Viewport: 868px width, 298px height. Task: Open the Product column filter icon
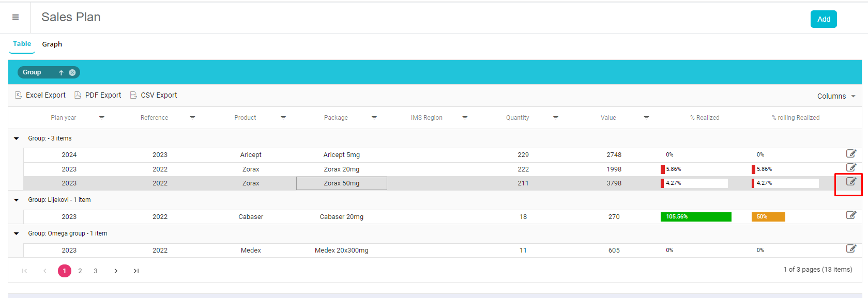point(283,118)
